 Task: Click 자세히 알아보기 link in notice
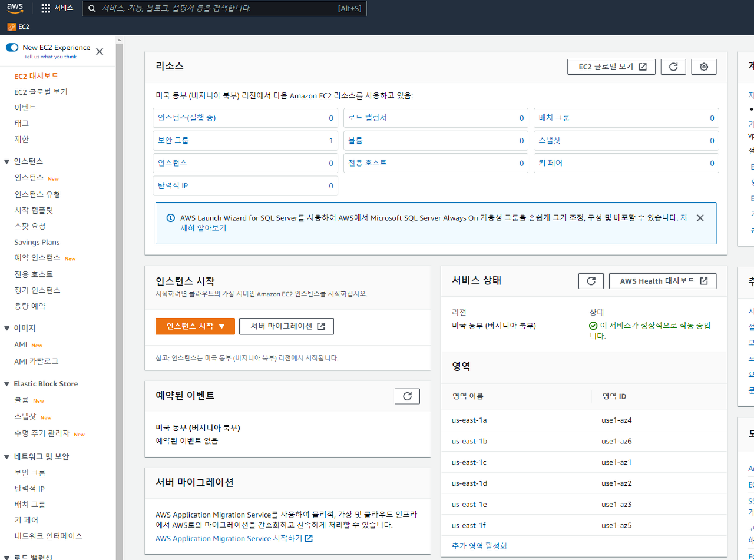203,228
